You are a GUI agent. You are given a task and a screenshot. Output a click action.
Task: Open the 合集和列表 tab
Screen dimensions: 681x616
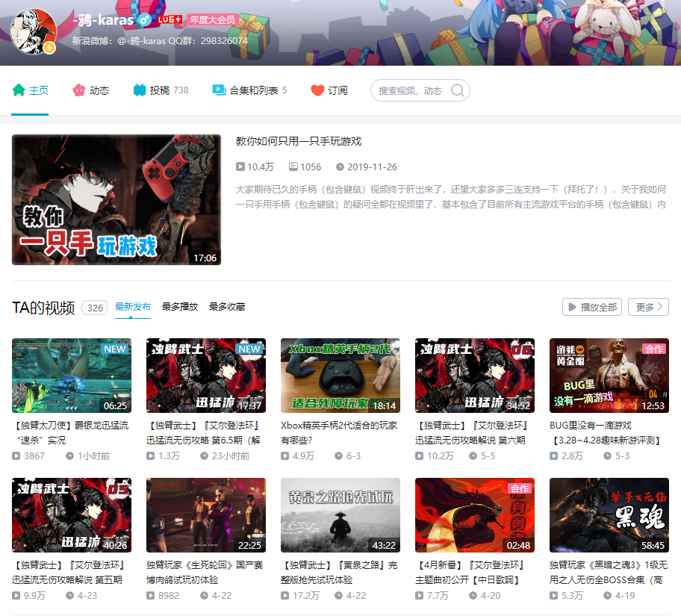tap(249, 90)
